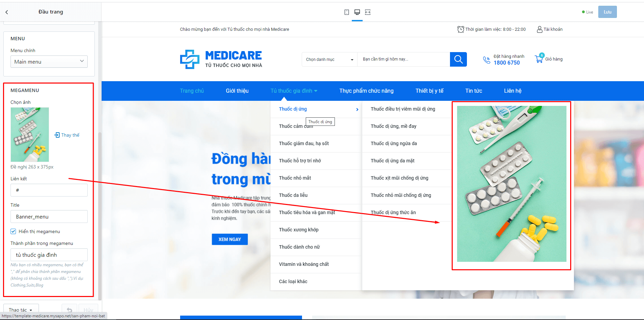Click the Thay thế image link
Viewport: 644px width, 320px height.
point(67,135)
